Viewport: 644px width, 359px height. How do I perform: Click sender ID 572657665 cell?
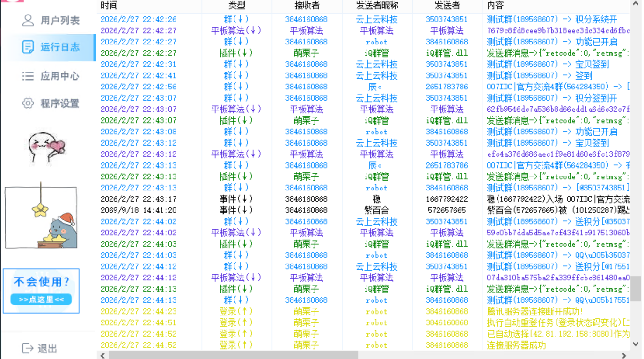(x=447, y=210)
